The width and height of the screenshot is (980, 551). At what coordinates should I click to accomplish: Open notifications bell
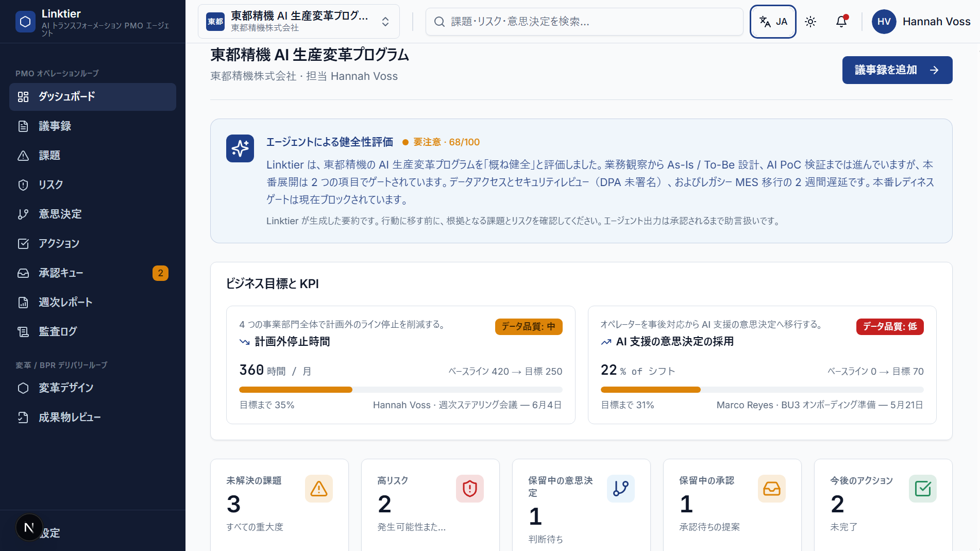[x=841, y=22]
